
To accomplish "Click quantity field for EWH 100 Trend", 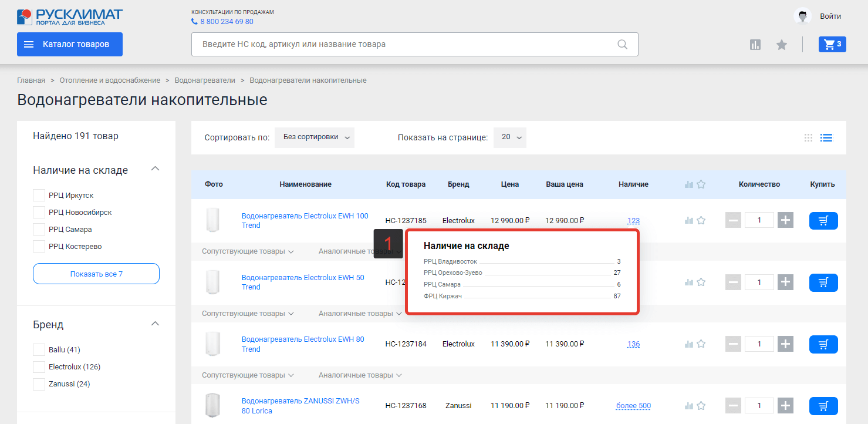I will [x=759, y=221].
